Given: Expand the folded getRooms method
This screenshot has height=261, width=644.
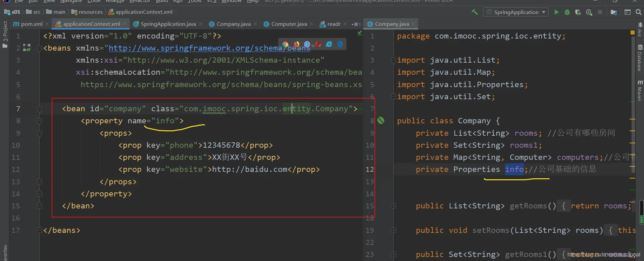Looking at the screenshot, I should point(393,206).
